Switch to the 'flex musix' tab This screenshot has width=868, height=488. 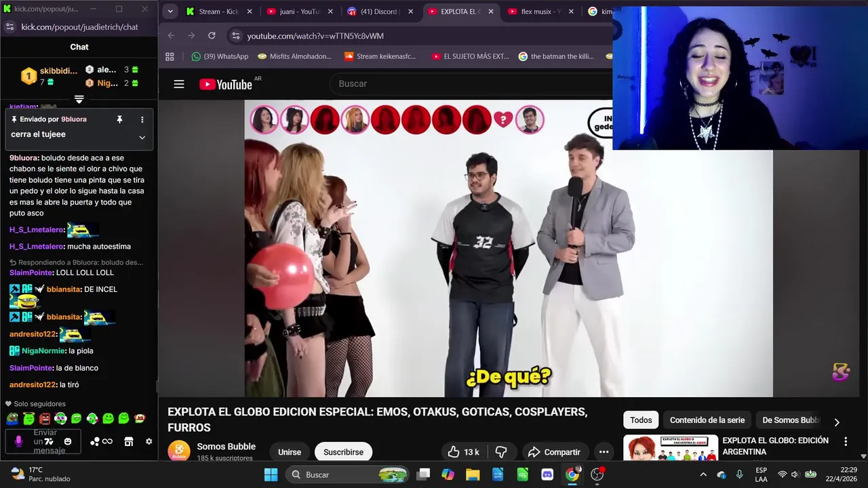coord(541,12)
